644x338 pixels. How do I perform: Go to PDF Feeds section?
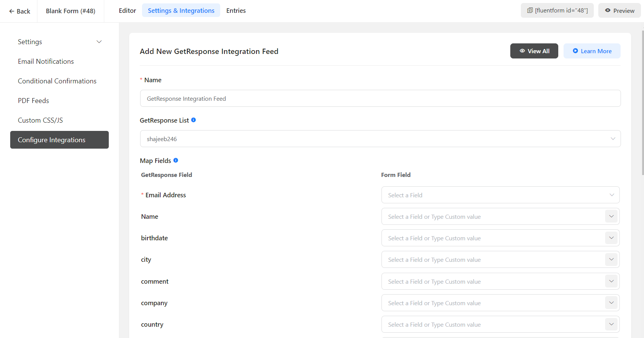[33, 101]
